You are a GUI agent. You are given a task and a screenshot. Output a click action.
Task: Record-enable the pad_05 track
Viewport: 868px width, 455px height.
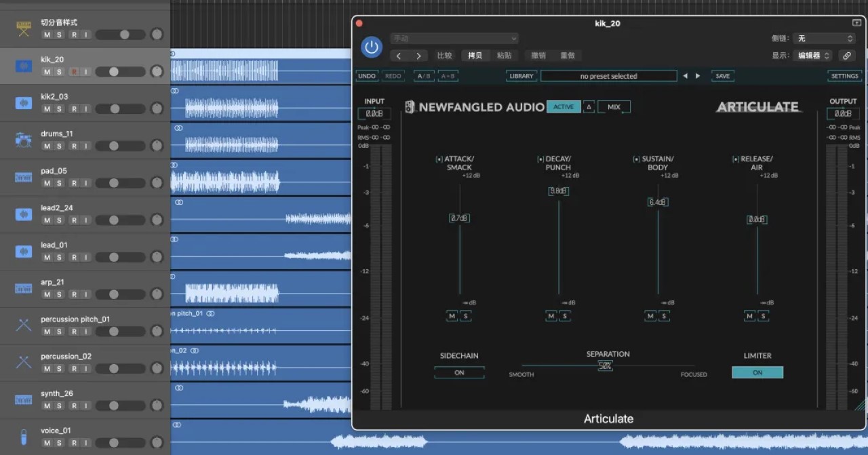pos(74,183)
